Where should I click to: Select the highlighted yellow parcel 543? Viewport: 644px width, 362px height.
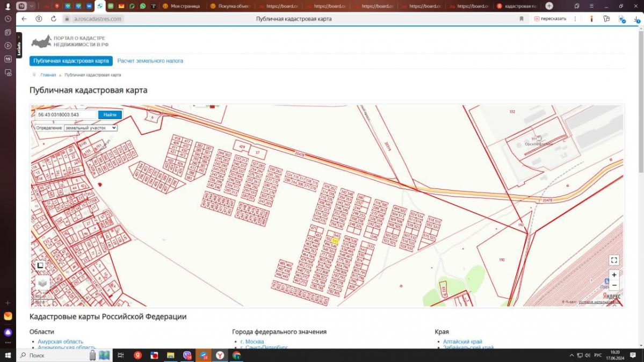(x=335, y=241)
